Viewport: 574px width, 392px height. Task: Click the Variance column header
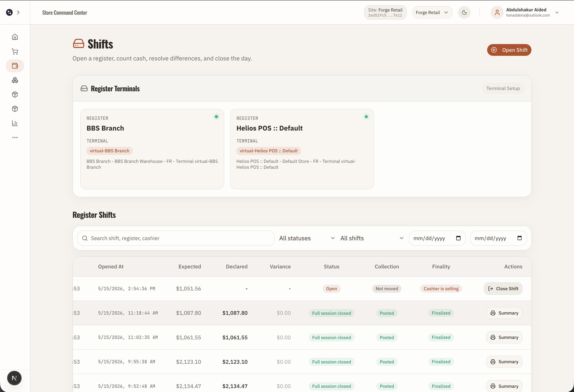pos(280,267)
